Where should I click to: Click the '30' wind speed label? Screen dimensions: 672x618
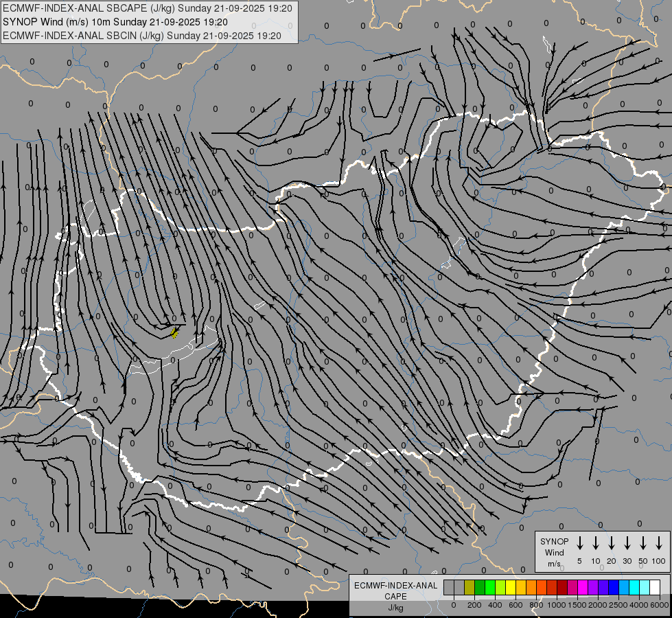point(627,561)
